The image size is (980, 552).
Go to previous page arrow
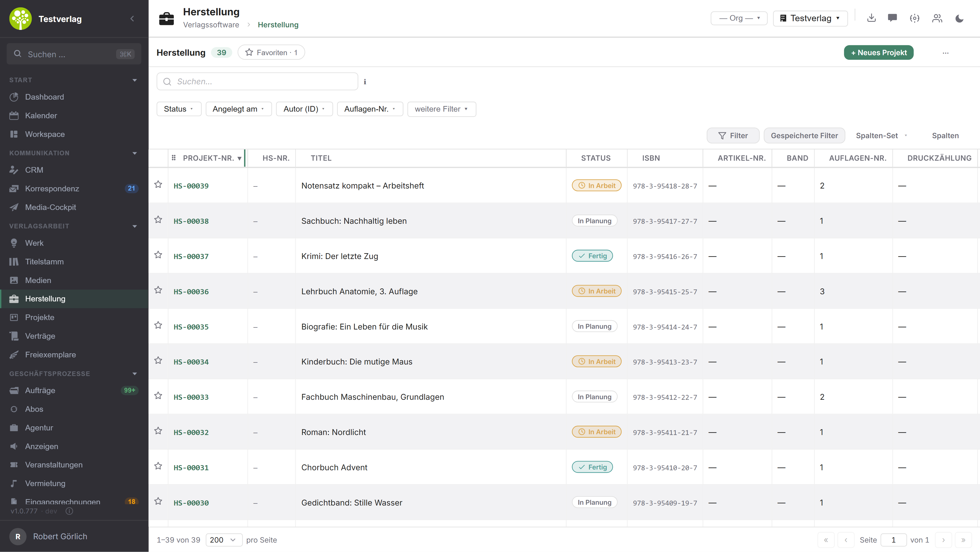pyautogui.click(x=846, y=540)
